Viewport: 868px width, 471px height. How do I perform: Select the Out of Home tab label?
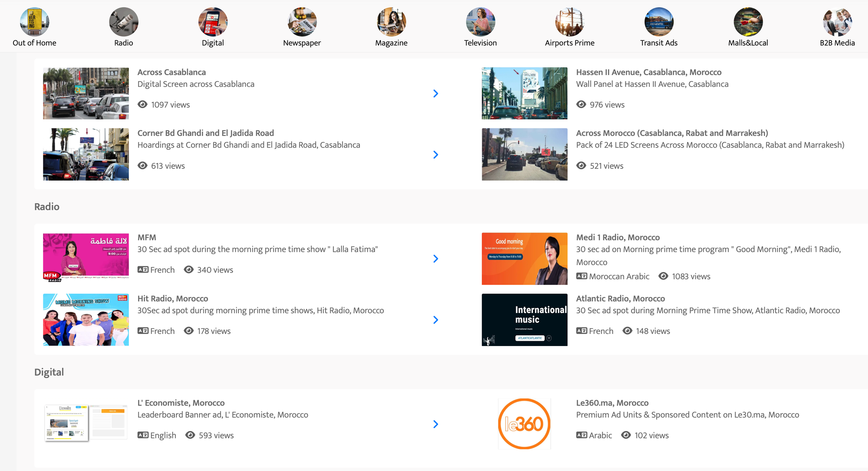[x=34, y=43]
